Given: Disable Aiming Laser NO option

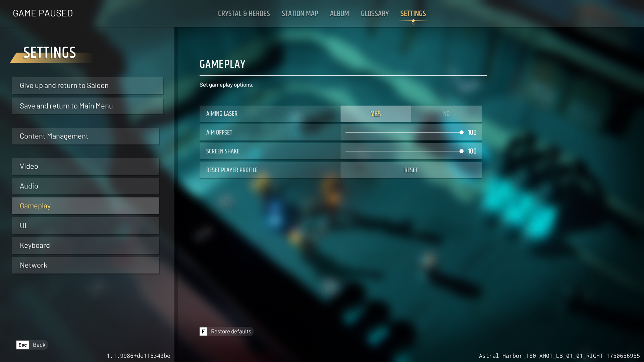Looking at the screenshot, I should coord(446,113).
